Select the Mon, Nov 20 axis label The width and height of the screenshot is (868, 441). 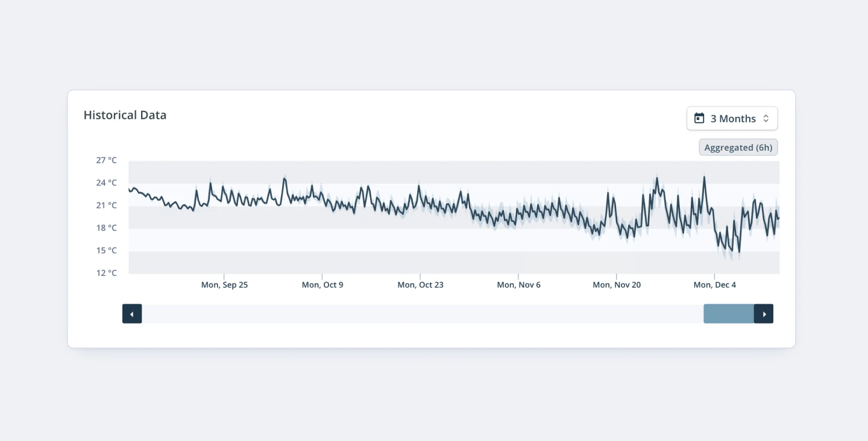pos(617,285)
